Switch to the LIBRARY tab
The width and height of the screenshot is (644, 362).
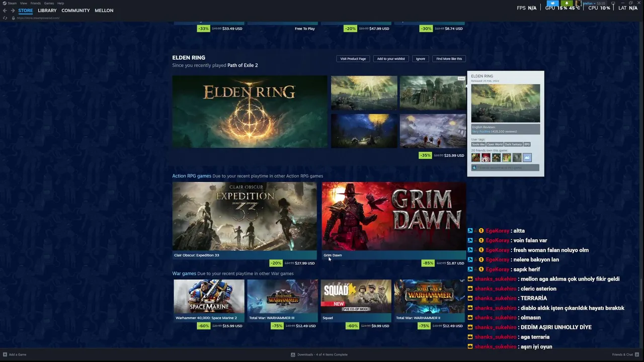click(x=47, y=11)
